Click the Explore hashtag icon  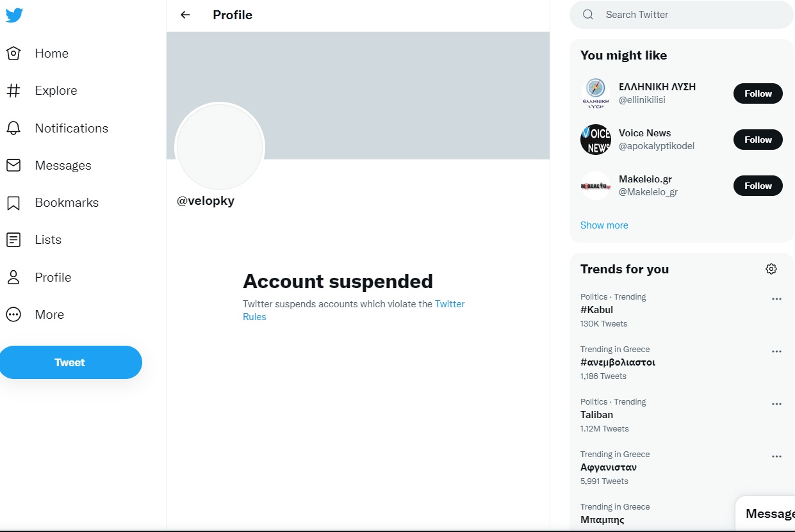(x=13, y=91)
